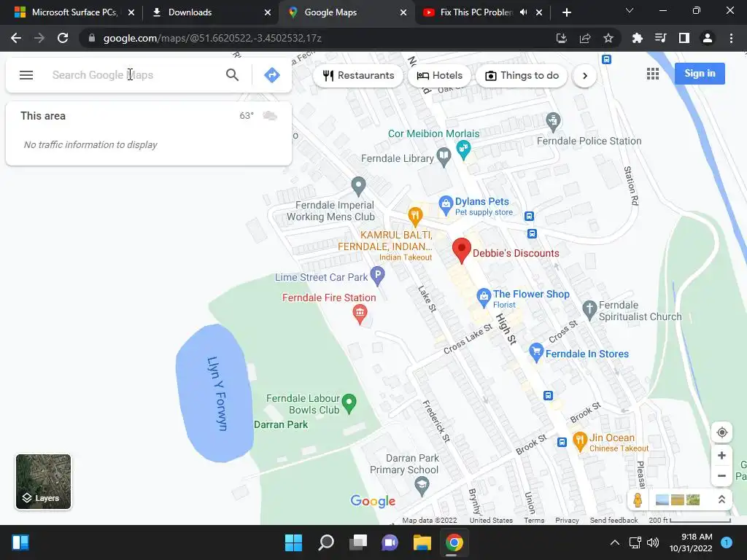Click the share page icon in address bar
This screenshot has height=560, width=747.
tap(585, 38)
